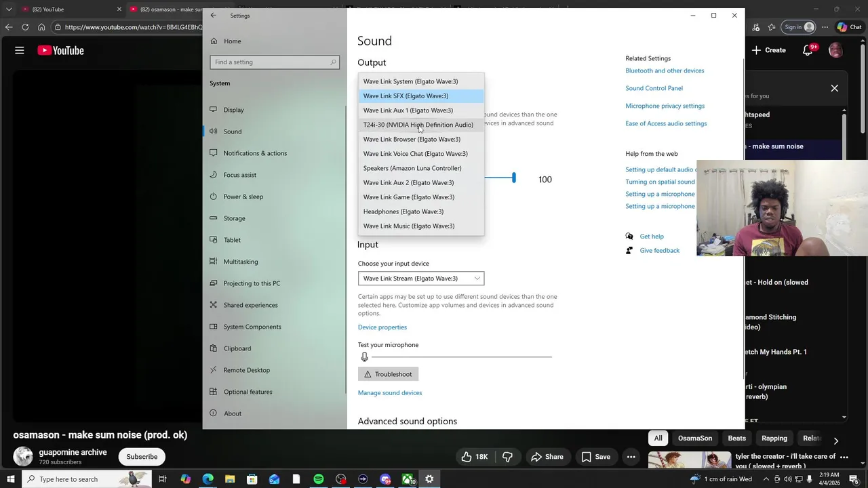This screenshot has height=488, width=868.
Task: Choose Speakers (Amazon Luna Controller) output
Action: point(421,168)
